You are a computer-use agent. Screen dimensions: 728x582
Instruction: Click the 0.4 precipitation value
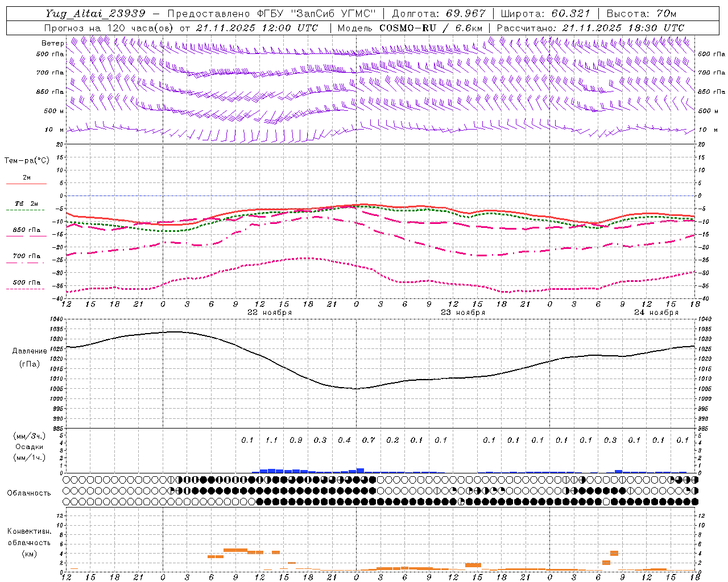pos(344,440)
